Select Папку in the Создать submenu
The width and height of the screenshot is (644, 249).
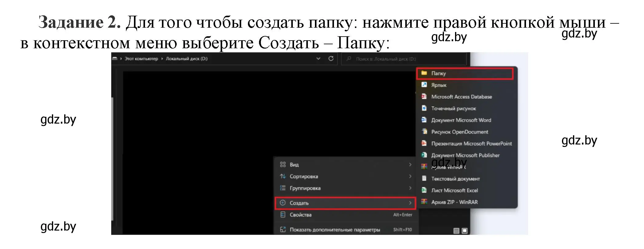[465, 73]
